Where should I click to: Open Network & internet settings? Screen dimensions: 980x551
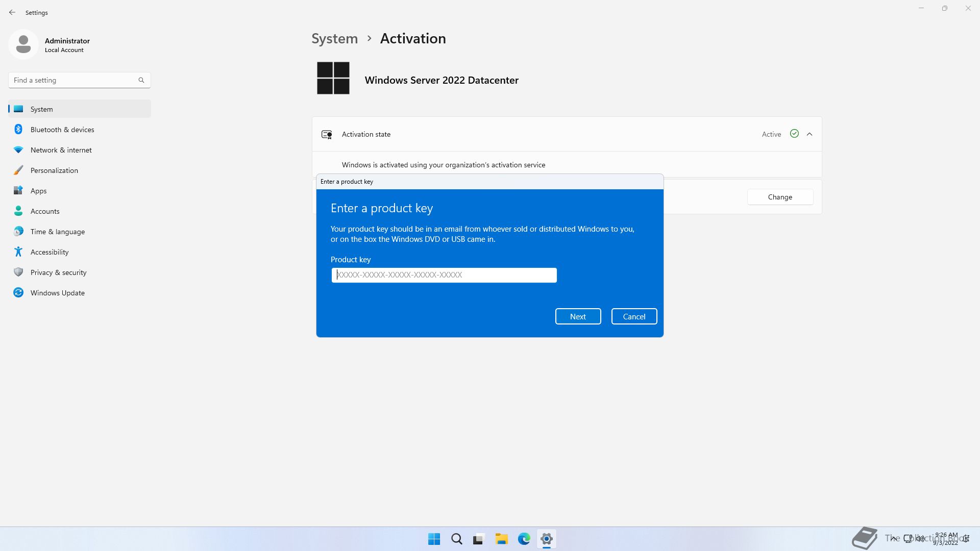[61, 150]
